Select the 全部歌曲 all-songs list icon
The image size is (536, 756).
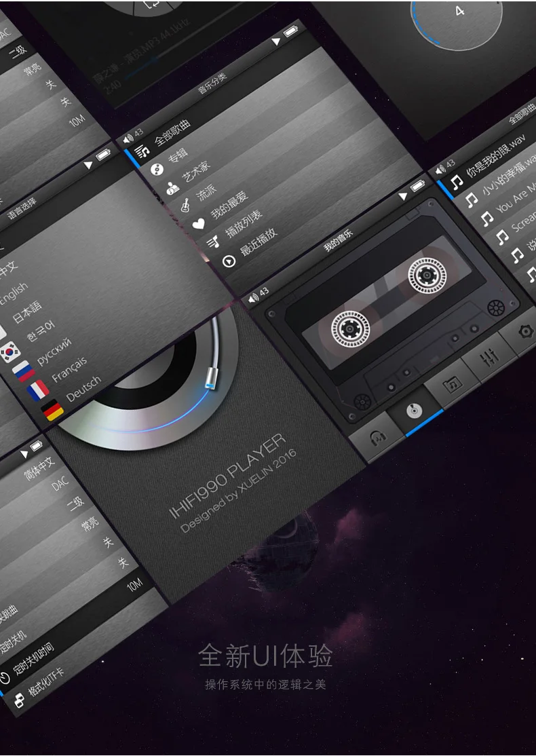pos(142,153)
